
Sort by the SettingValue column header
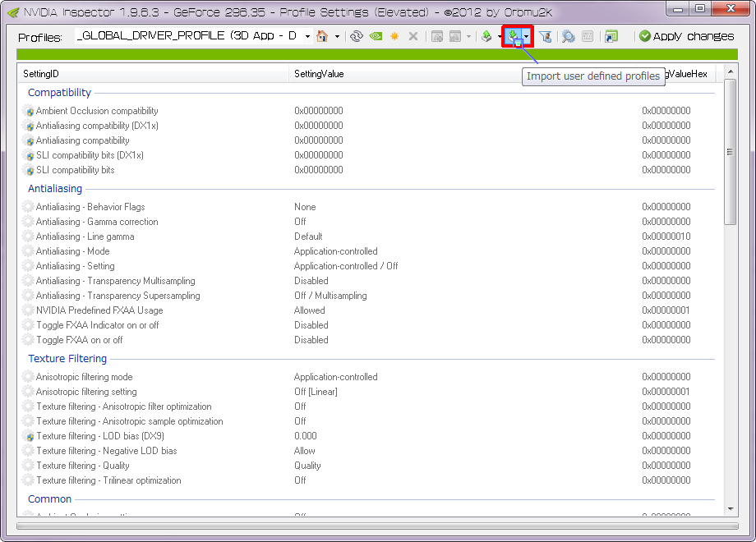pos(319,74)
